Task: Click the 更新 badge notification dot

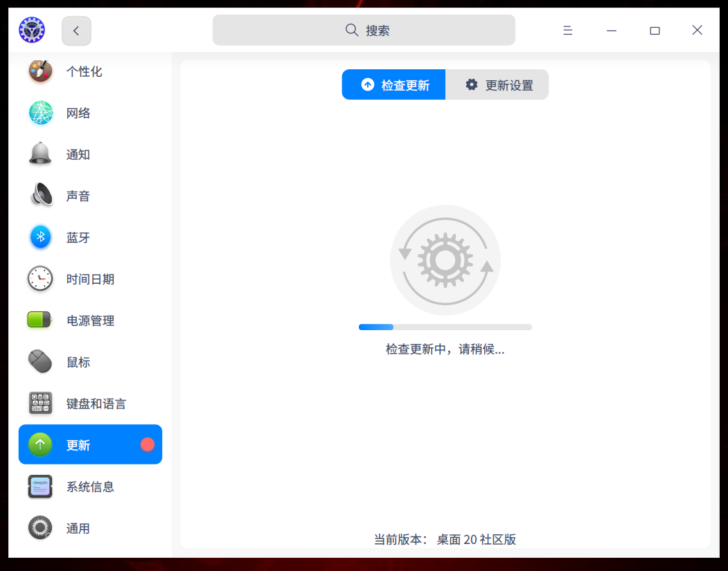Action: 147,444
